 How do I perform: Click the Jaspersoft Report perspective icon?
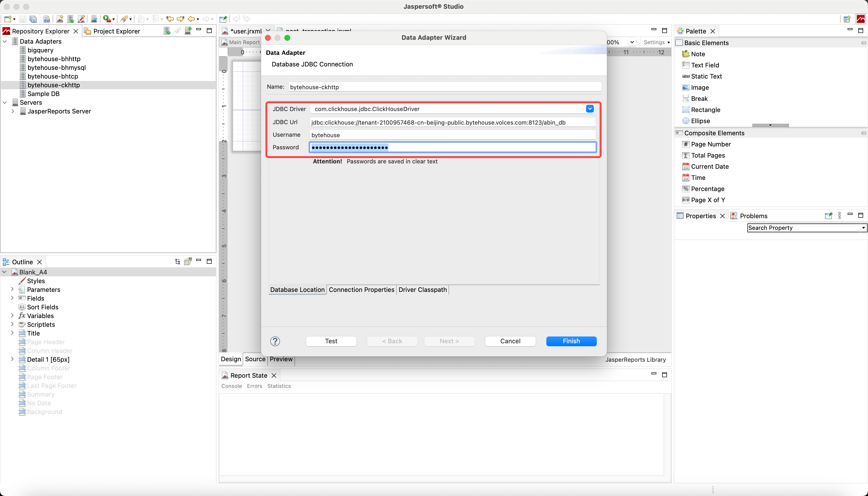tap(860, 19)
